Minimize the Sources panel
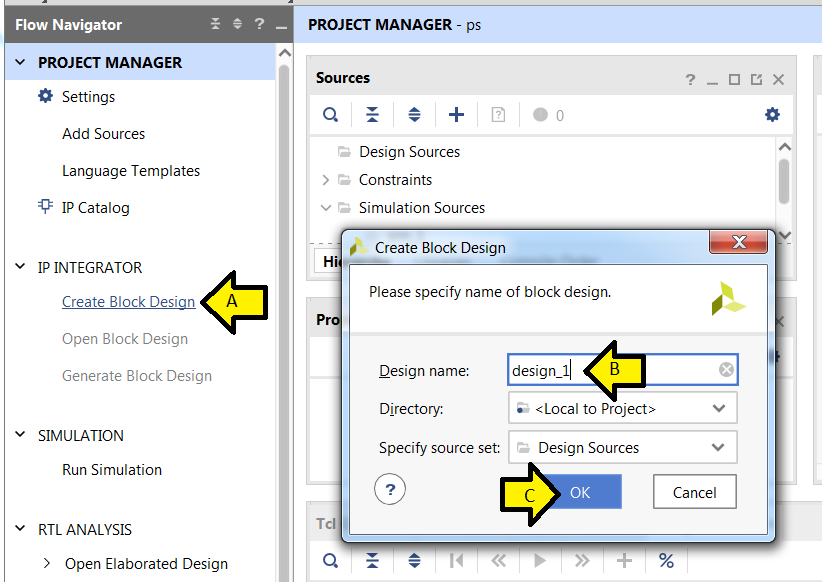Viewport: 822px width, 582px height. pyautogui.click(x=712, y=82)
